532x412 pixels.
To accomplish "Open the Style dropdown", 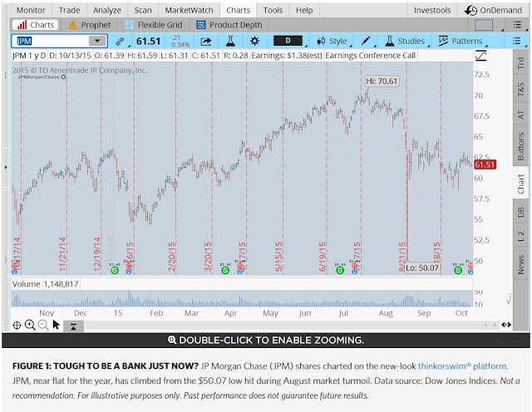I will [332, 42].
